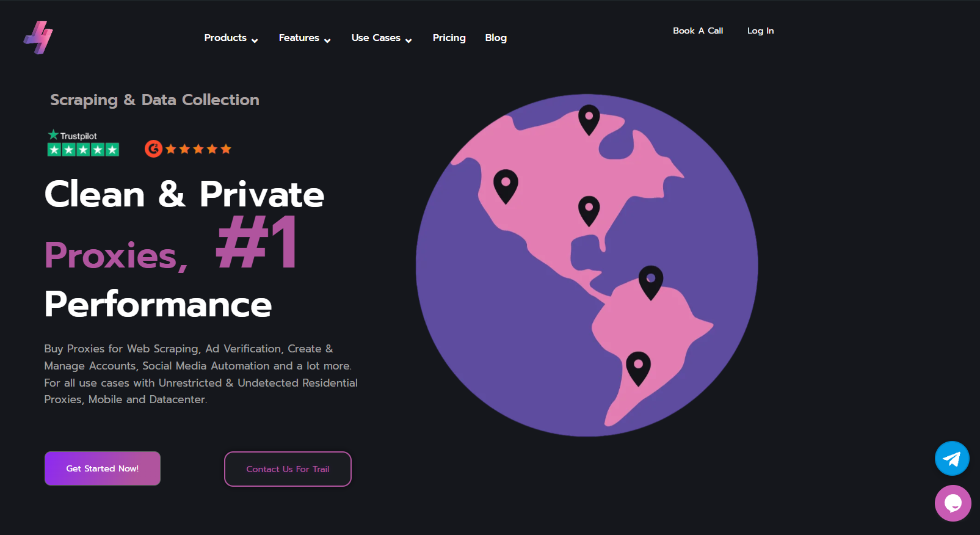Open the Telegram chat button
This screenshot has width=980, height=535.
(952, 458)
